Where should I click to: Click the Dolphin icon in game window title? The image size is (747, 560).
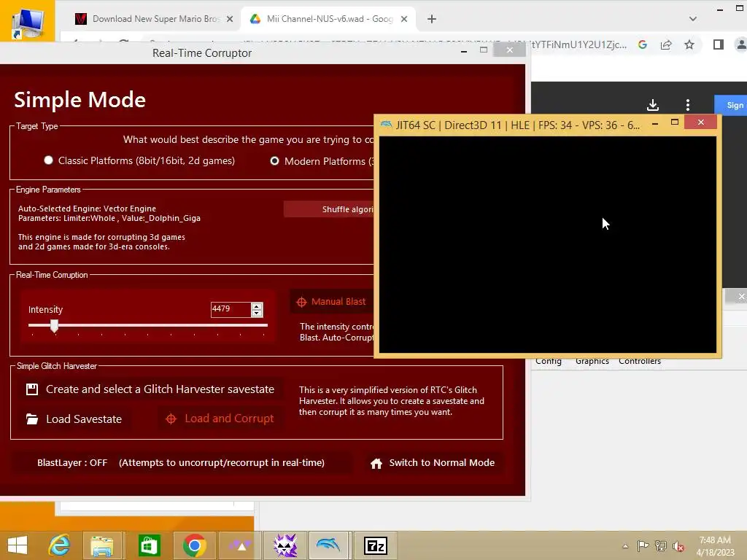tap(387, 125)
